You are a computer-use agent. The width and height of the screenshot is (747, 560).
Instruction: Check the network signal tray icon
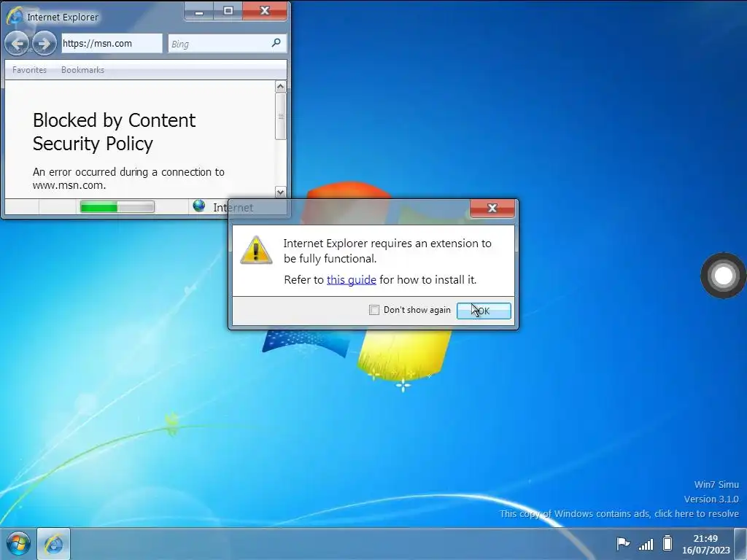pyautogui.click(x=646, y=543)
